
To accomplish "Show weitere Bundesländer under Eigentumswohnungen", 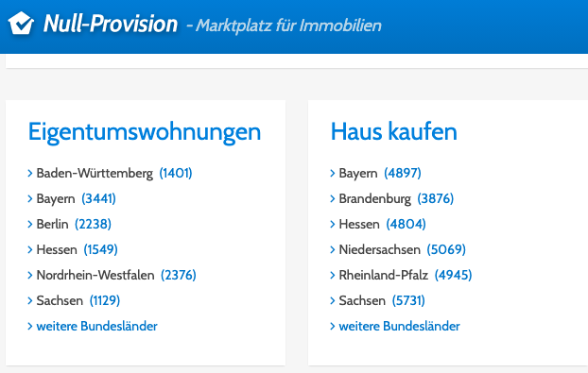I will tap(96, 326).
